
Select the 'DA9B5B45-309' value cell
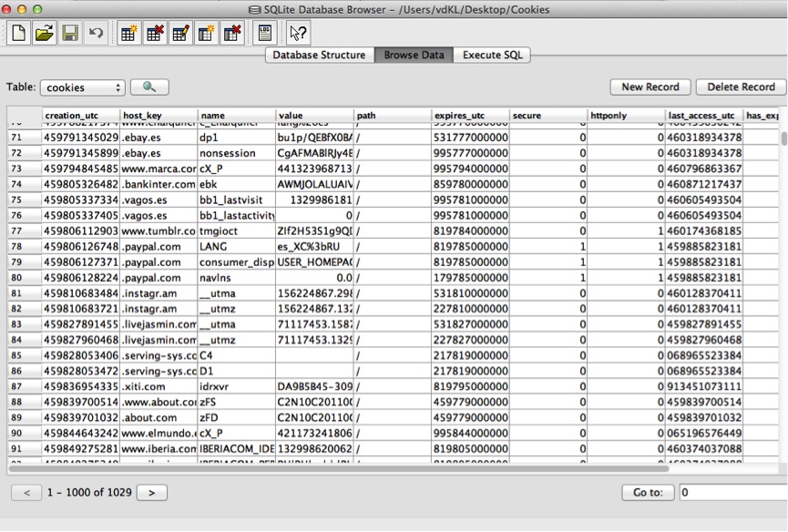pos(314,386)
